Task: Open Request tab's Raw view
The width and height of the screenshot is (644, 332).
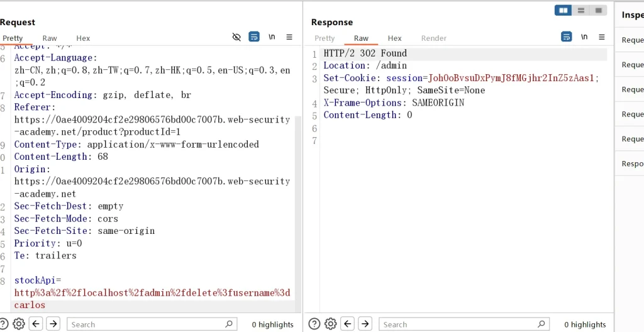Action: coord(50,38)
